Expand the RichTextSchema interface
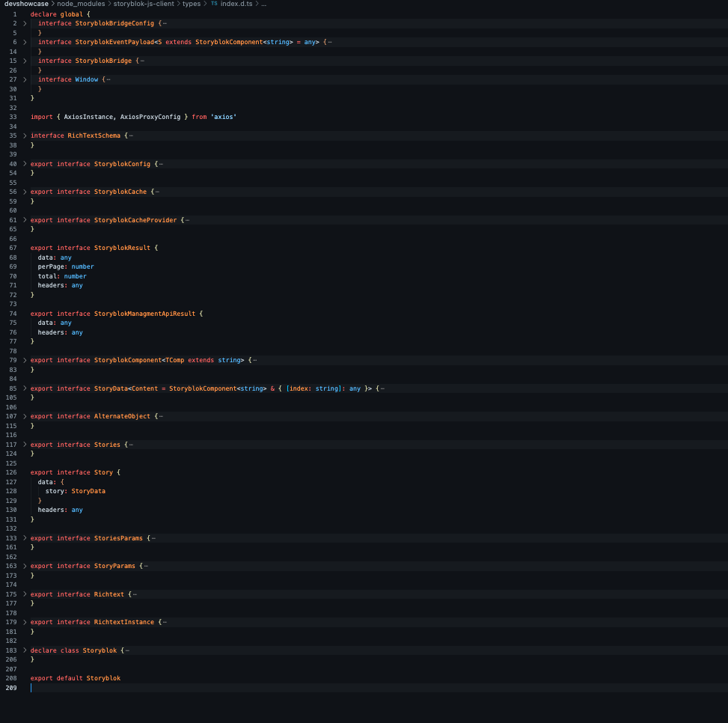Viewport: 728px width, 723px height. 24,135
